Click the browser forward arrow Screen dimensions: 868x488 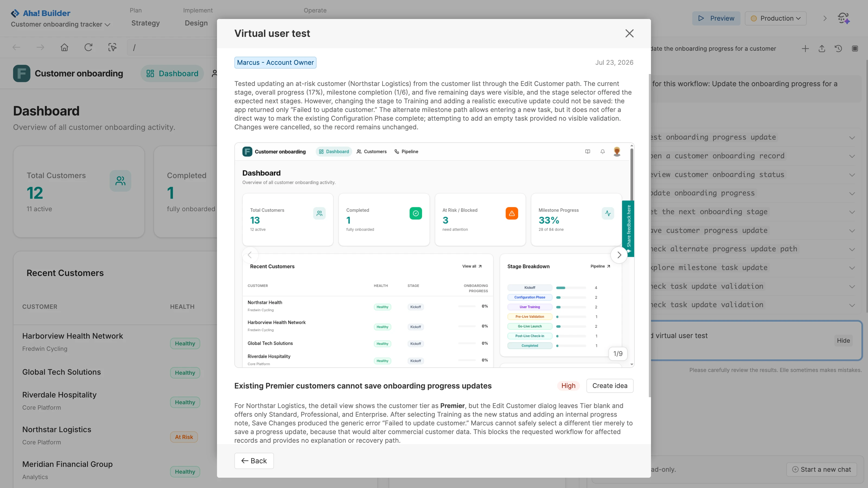point(40,47)
